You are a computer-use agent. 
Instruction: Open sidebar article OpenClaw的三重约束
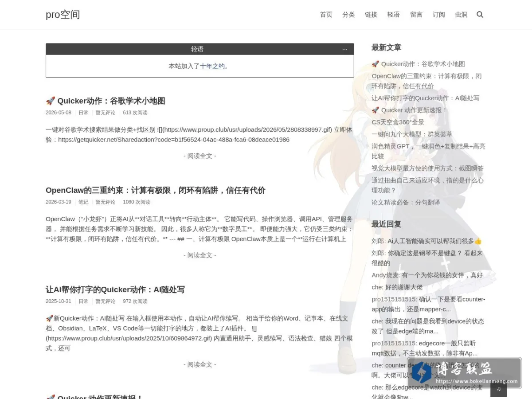(426, 81)
